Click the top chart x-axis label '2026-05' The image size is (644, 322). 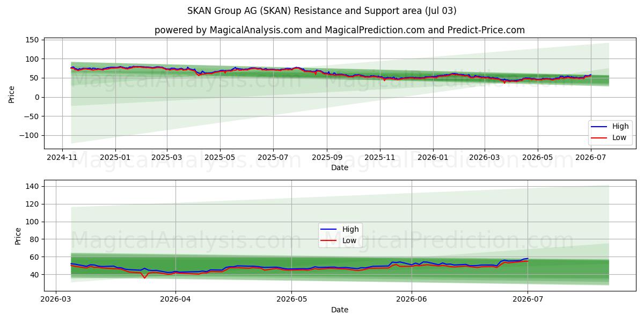[x=537, y=158]
